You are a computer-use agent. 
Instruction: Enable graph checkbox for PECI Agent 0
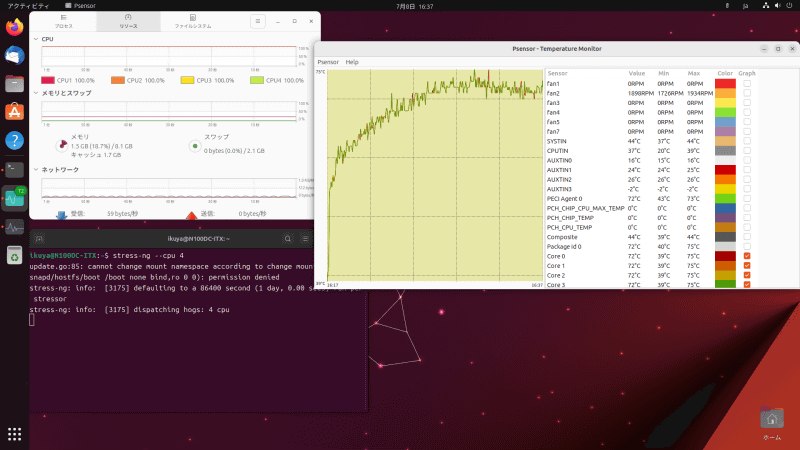tap(747, 198)
